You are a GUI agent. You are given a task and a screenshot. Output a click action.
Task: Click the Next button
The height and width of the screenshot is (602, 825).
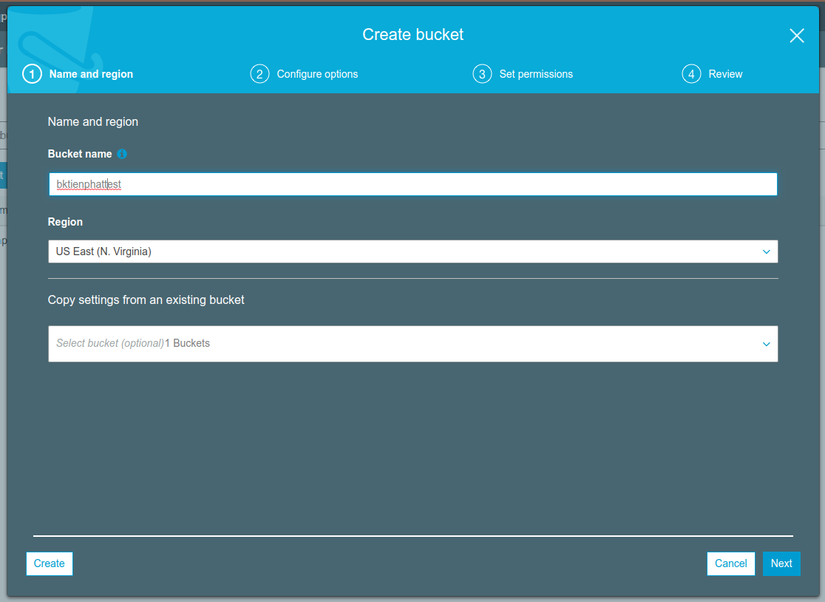tap(781, 564)
